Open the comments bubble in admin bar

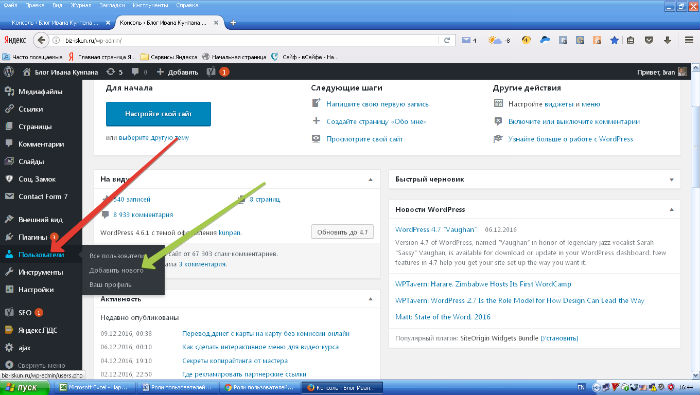(x=139, y=72)
